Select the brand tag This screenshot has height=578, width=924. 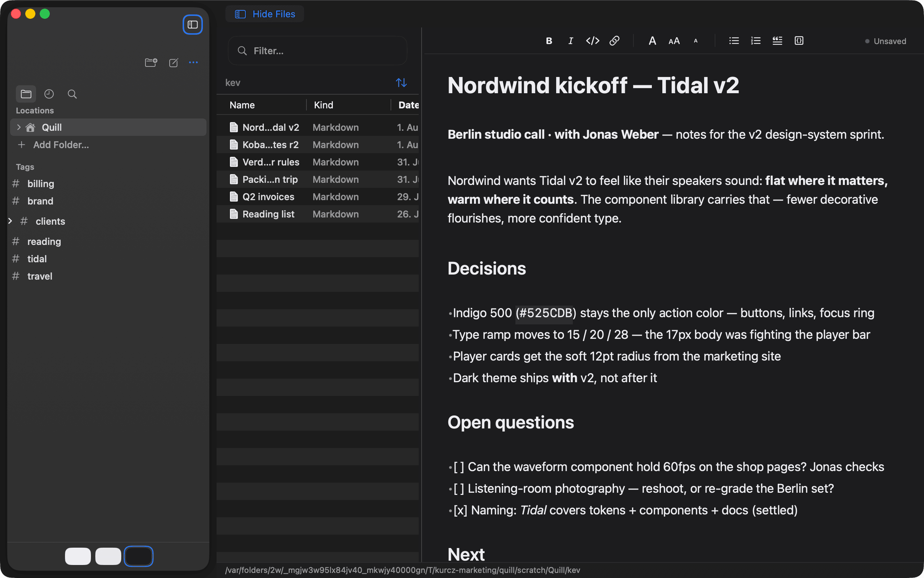point(40,201)
